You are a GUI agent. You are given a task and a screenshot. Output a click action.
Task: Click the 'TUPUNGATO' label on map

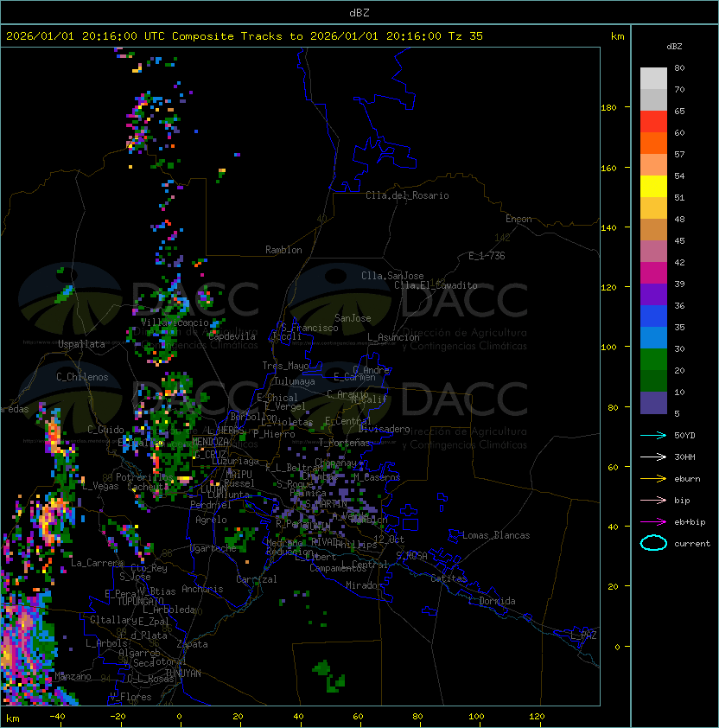(x=140, y=601)
